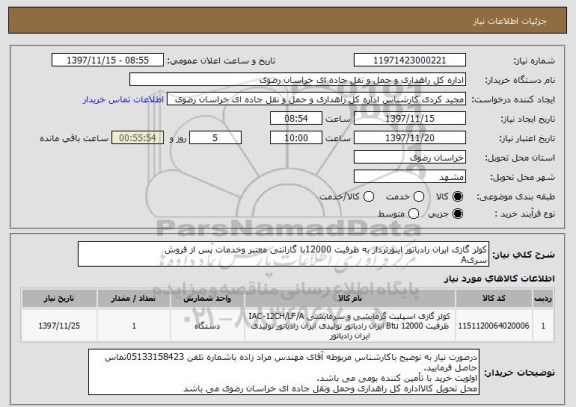
Task: Click the city field مشهد
Action: coord(410,177)
